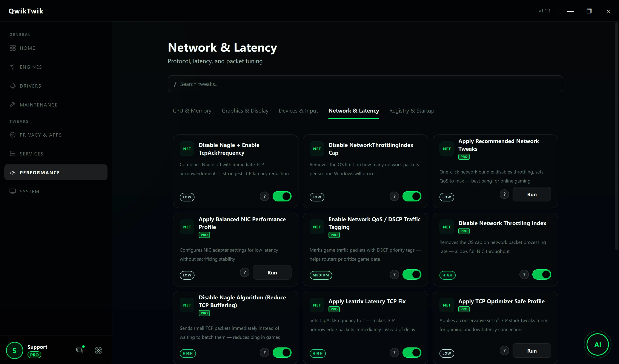The height and width of the screenshot is (364, 619).
Task: Toggle Enable Network QoS / DSCP Traffic Tagging
Action: coord(412,274)
